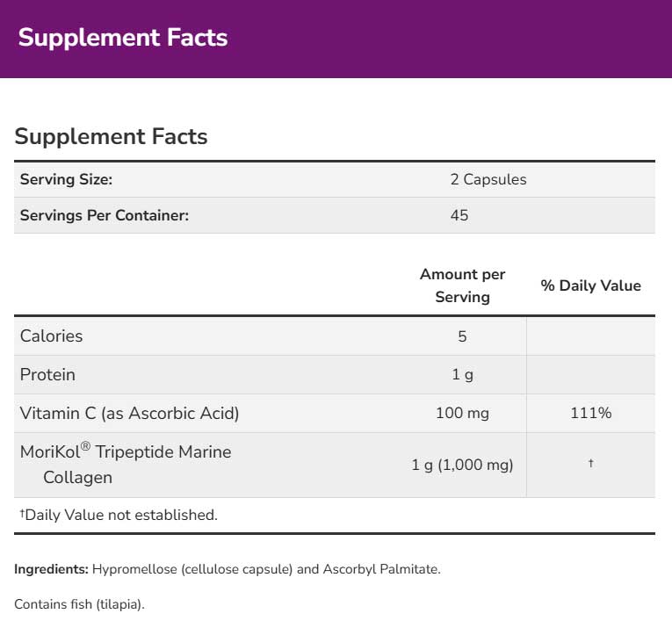The height and width of the screenshot is (628, 672).
Task: Select MoriKol Tripeptide Marine Collagen label
Action: click(126, 465)
